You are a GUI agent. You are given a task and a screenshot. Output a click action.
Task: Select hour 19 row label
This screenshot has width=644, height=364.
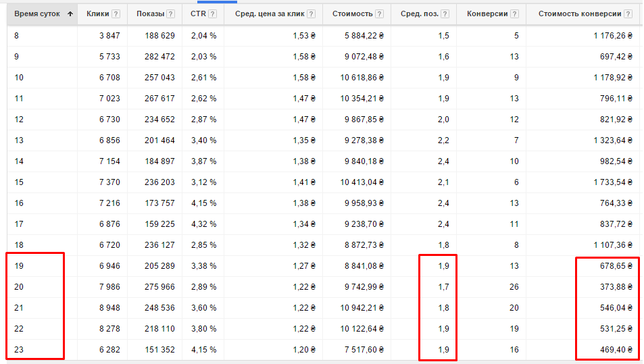pos(19,266)
